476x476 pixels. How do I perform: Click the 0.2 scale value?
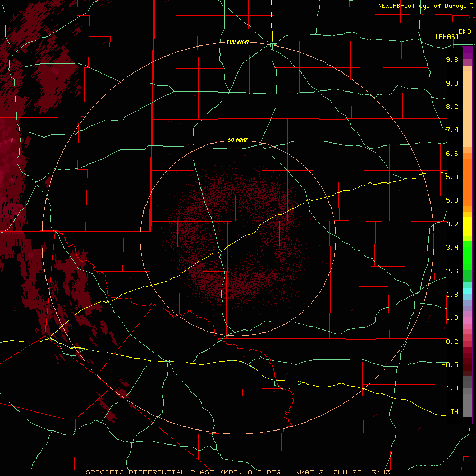(x=452, y=342)
